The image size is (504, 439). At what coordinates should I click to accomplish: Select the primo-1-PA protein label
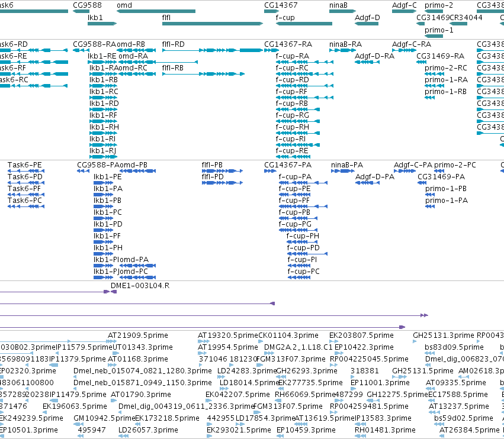click(x=447, y=201)
